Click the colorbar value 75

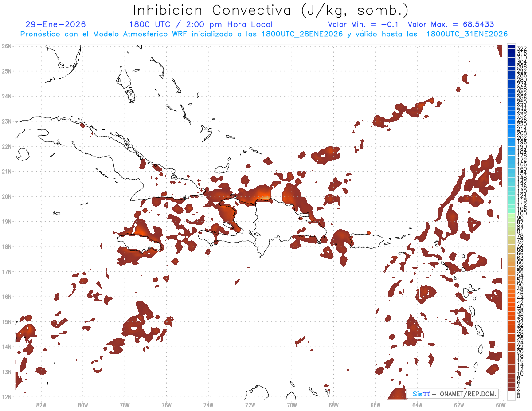coord(520,240)
